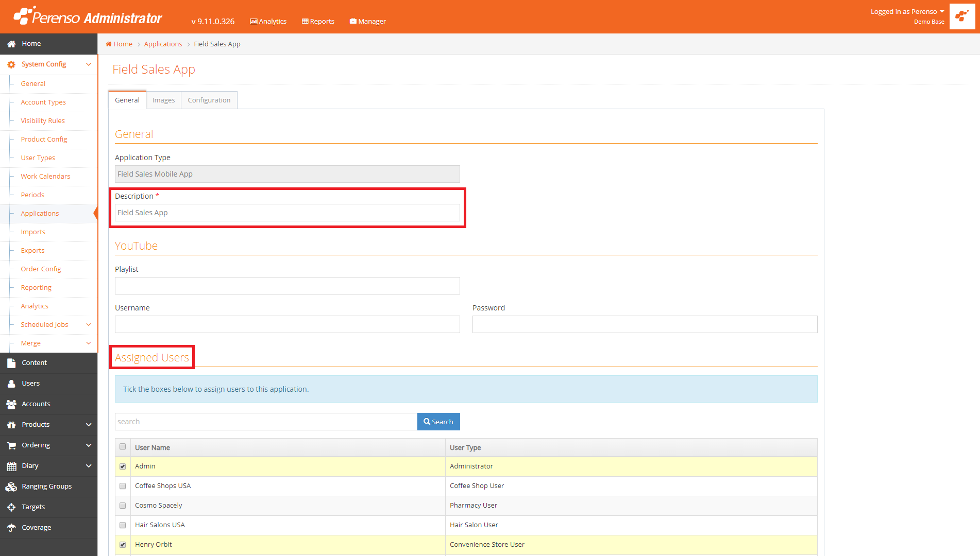
Task: Uncheck the Henry Orbit checkbox
Action: tap(123, 545)
